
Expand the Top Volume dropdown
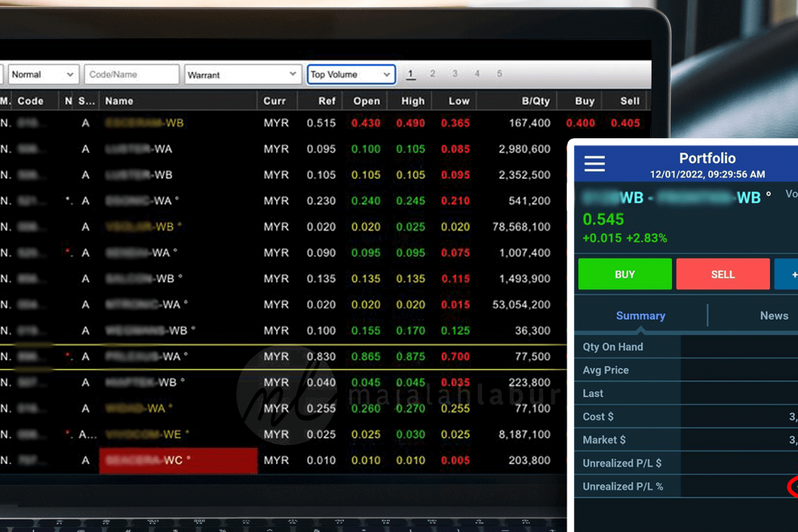point(351,74)
